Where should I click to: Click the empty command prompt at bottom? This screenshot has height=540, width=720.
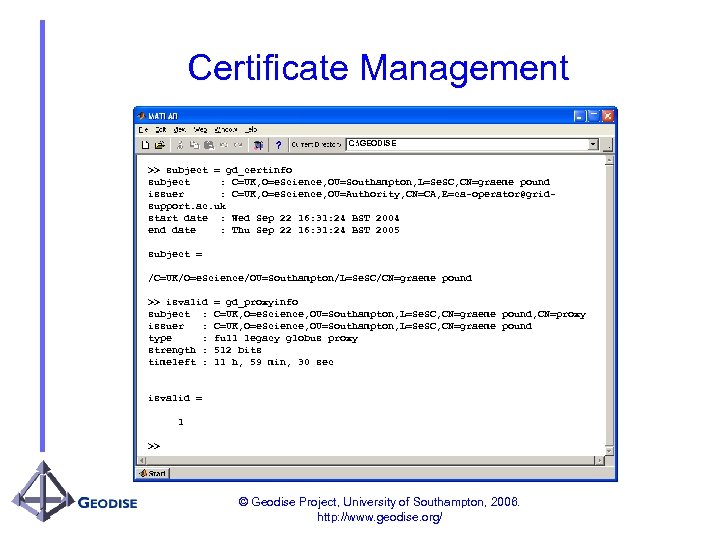[154, 446]
